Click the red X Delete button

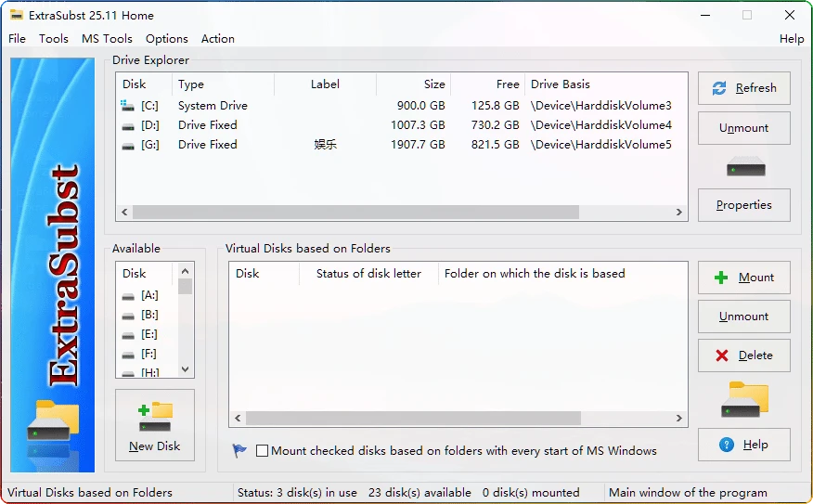pyautogui.click(x=743, y=355)
